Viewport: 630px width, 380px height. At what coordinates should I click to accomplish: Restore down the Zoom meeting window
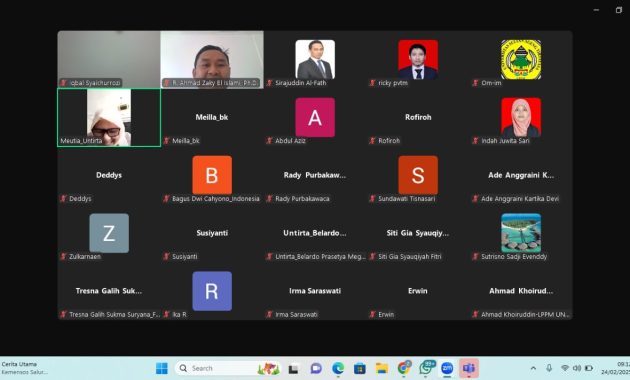[x=619, y=10]
